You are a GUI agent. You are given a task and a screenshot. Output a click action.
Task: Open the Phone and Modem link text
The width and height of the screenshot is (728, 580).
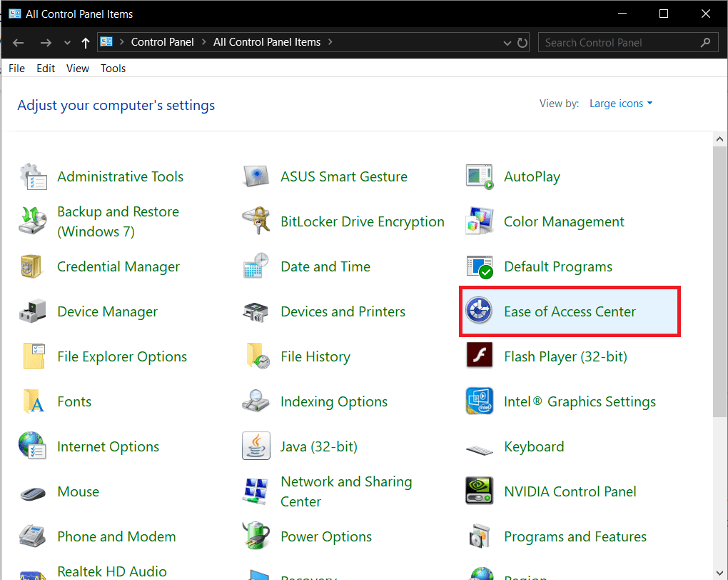coord(116,536)
